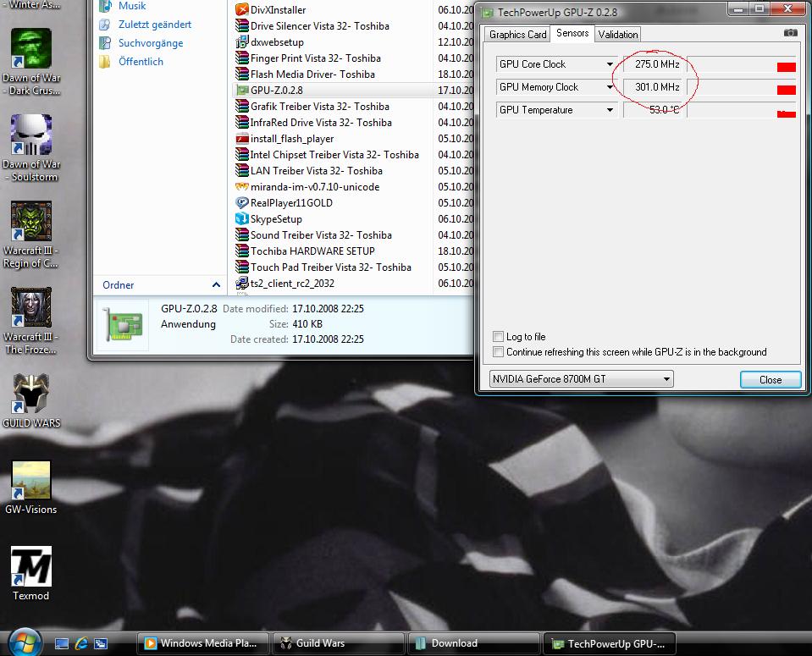Screen dimensions: 812x656
Task: Select Flash Media Driver- Toshiba file
Action: 312,74
